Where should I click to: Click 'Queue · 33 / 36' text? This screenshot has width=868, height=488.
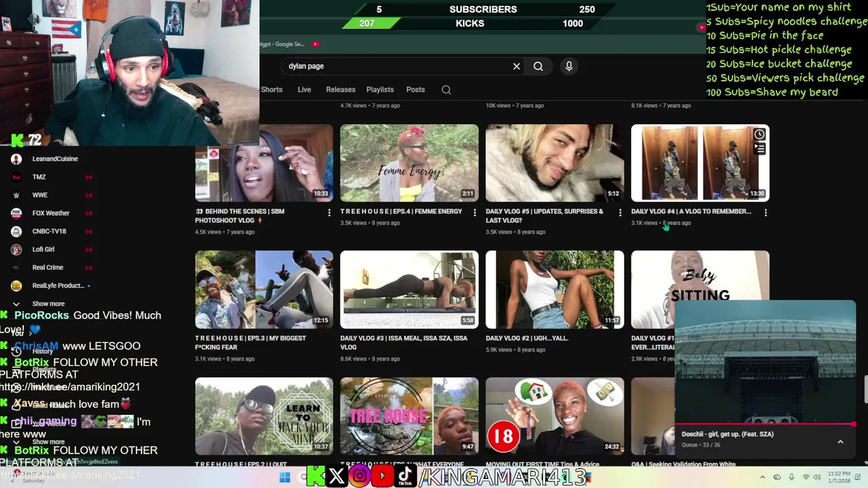click(x=699, y=445)
